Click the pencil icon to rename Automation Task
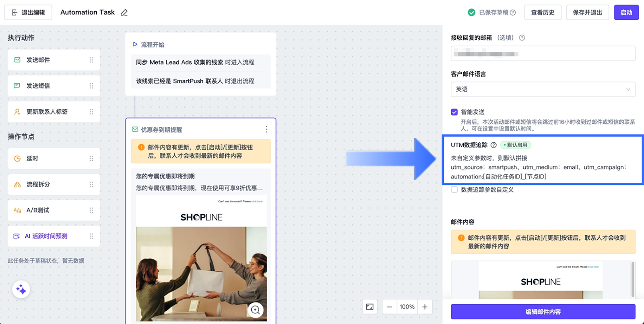The width and height of the screenshot is (644, 324). point(124,12)
